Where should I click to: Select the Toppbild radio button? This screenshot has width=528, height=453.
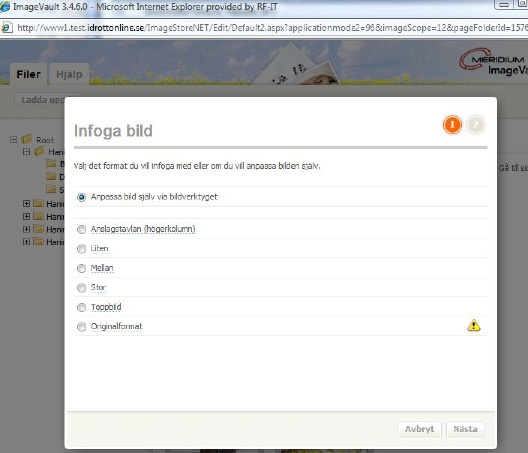pos(81,308)
